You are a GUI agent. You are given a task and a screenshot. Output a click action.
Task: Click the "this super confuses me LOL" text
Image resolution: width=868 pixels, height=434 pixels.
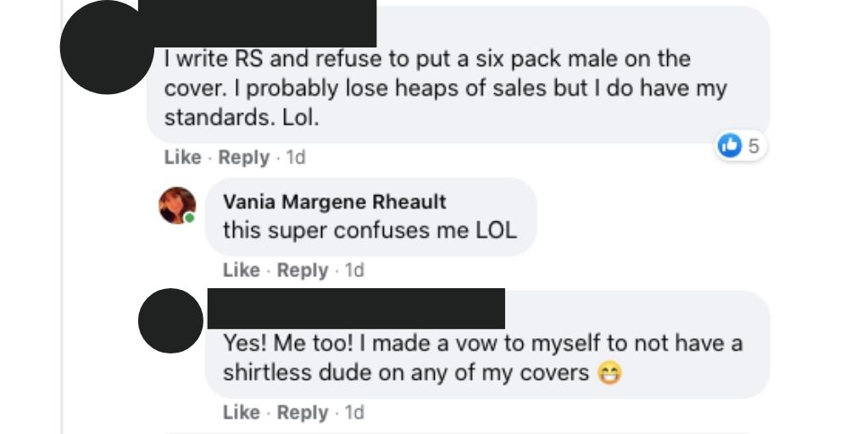[369, 230]
